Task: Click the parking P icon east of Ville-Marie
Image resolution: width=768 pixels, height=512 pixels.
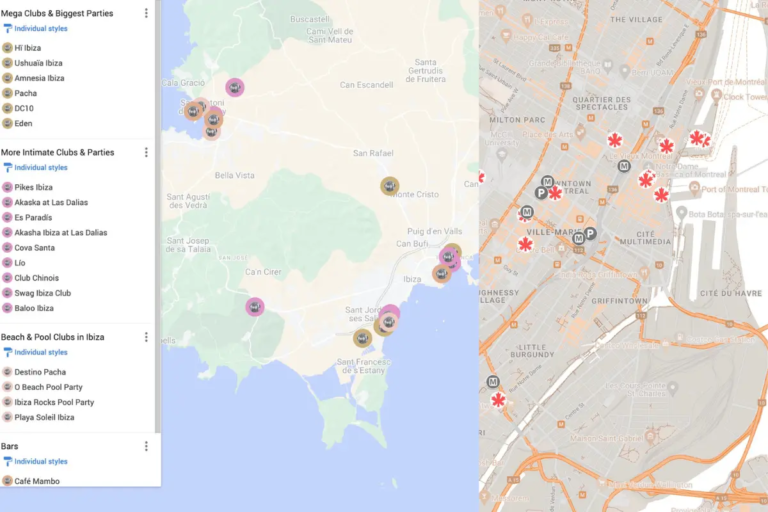Action: (591, 234)
